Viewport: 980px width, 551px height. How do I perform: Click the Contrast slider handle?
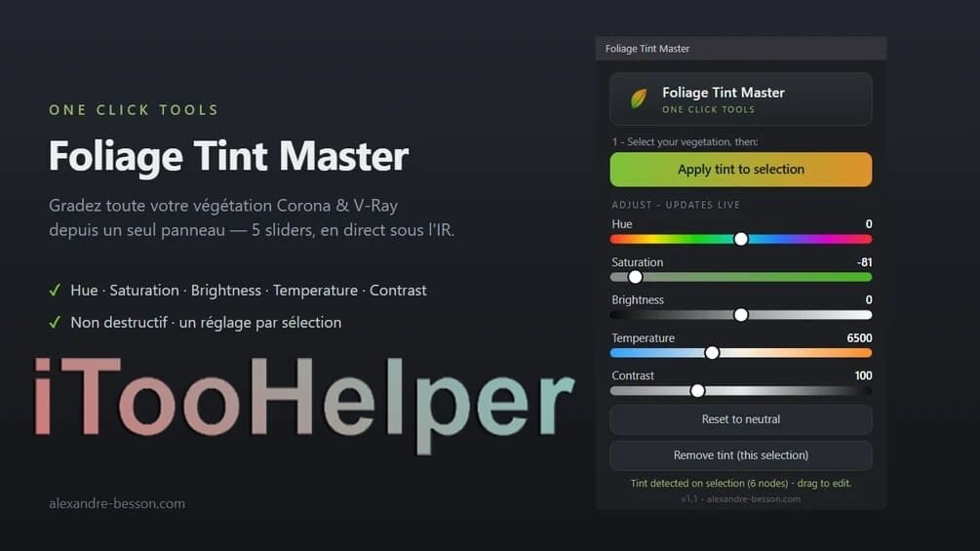697,390
